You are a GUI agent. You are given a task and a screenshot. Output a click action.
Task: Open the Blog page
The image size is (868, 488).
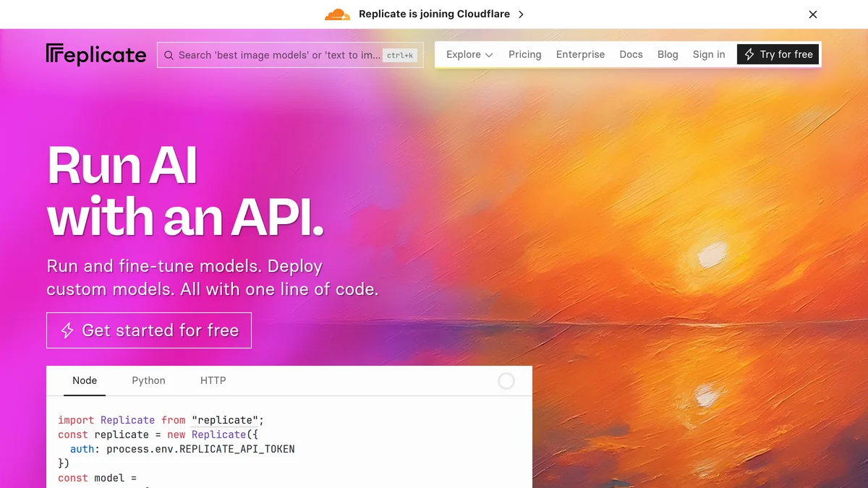667,54
